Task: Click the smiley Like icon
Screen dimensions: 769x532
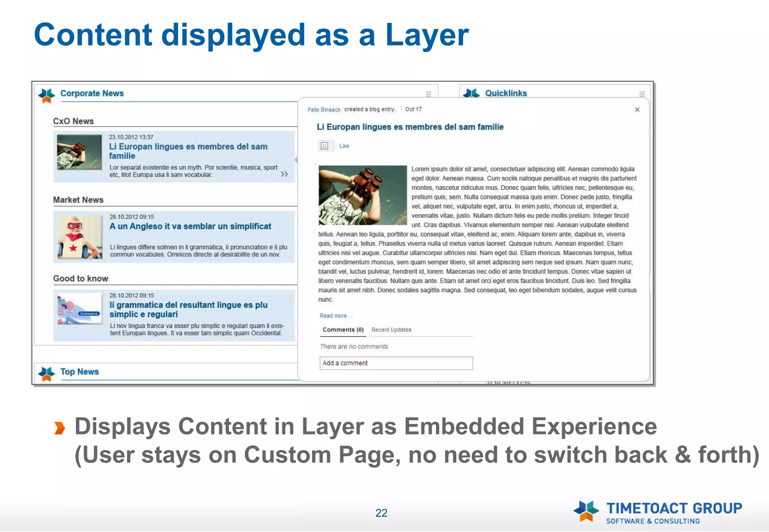Action: tap(324, 146)
